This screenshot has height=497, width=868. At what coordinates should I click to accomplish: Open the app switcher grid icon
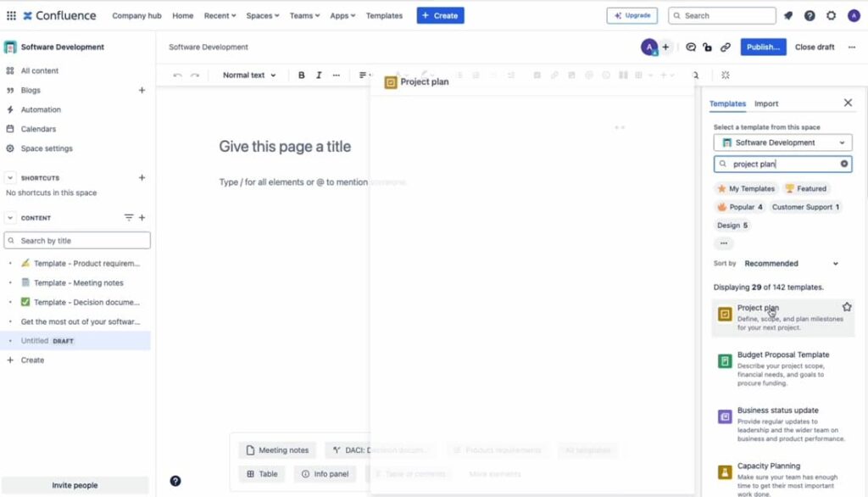tap(11, 15)
